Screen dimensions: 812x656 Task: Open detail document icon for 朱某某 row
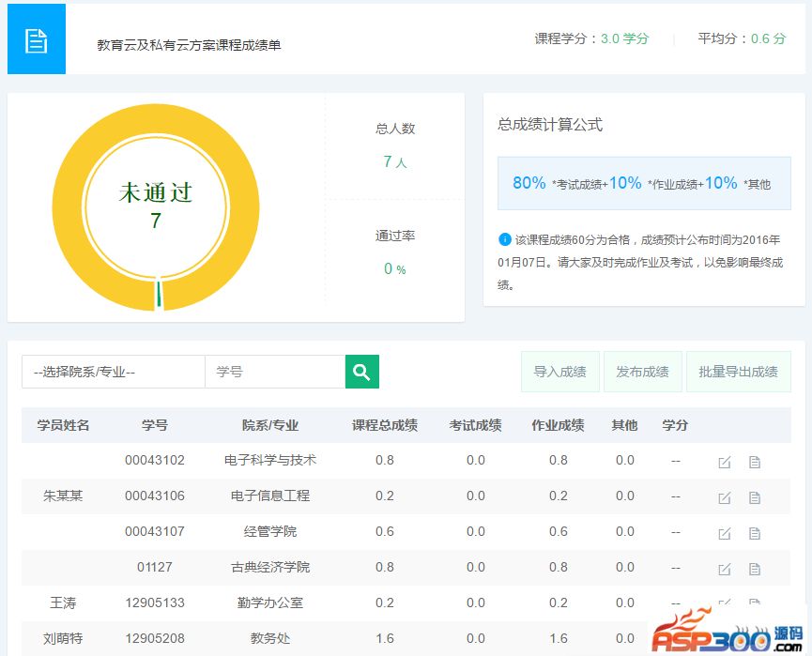coord(754,497)
